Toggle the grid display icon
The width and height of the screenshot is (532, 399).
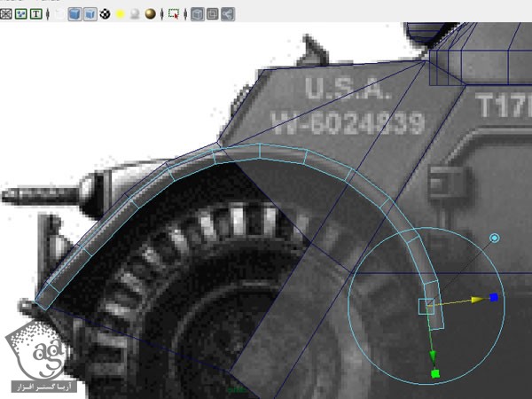point(5,13)
